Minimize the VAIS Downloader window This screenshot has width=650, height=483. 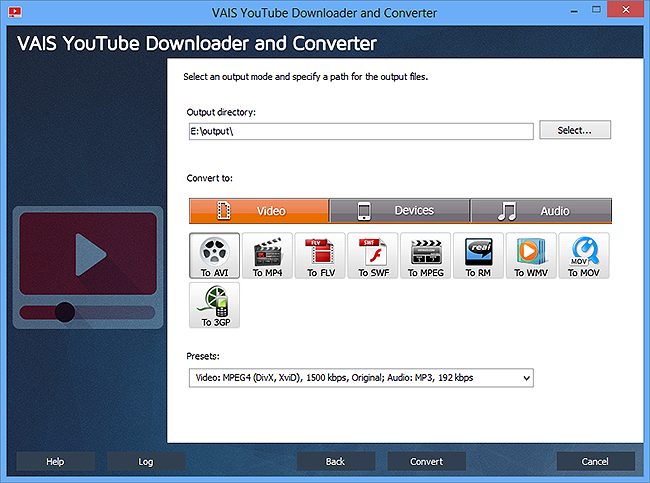[x=574, y=10]
